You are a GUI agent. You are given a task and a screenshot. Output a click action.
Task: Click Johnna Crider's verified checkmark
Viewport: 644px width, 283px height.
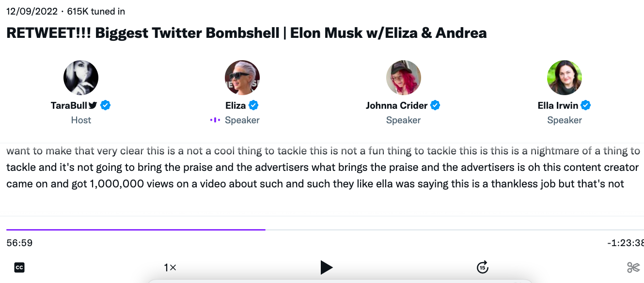pos(435,105)
